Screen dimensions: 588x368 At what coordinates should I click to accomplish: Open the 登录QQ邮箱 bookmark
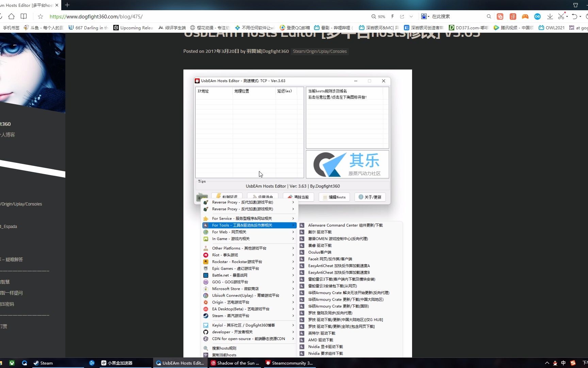click(x=295, y=28)
